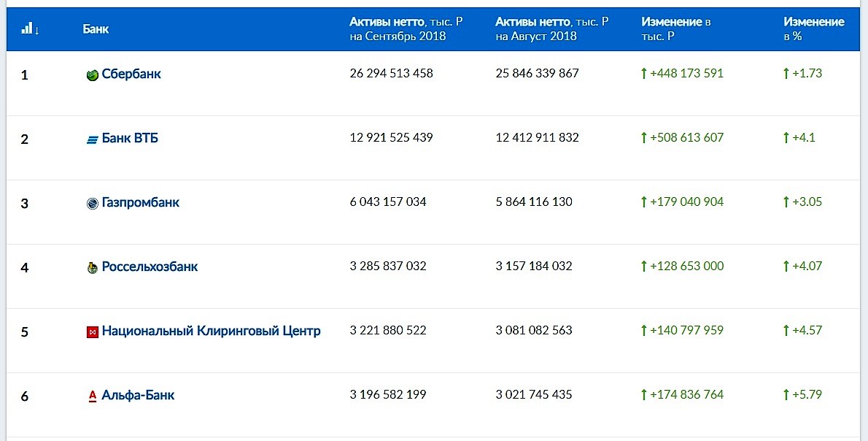Sort by the Банк column header
Viewport: 868px width, 441px height.
tap(96, 29)
